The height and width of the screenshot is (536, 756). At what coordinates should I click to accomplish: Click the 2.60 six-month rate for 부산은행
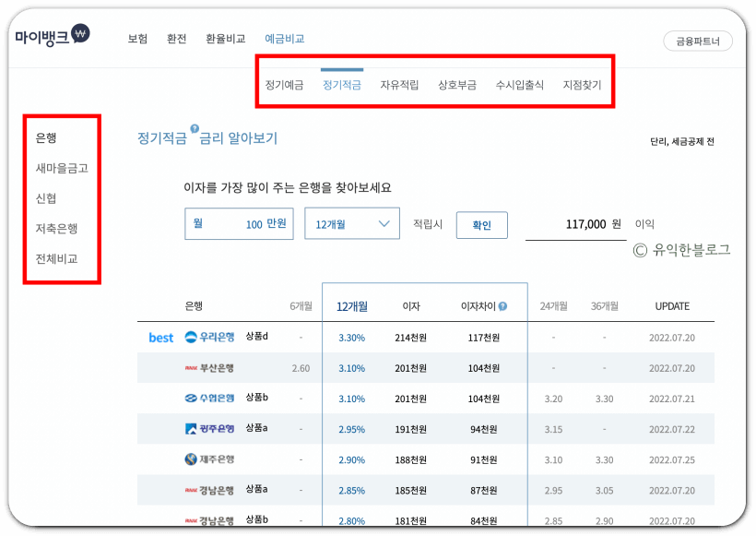click(301, 368)
